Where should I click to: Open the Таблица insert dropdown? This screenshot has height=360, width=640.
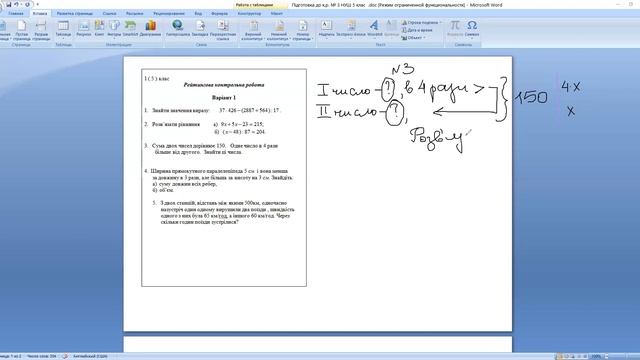point(63,29)
